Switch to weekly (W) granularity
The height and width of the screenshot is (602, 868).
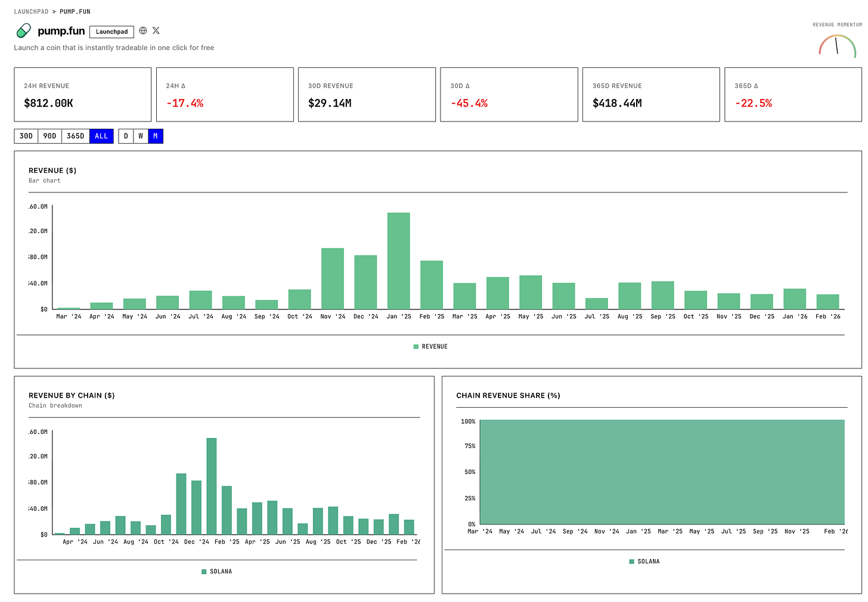pyautogui.click(x=141, y=136)
